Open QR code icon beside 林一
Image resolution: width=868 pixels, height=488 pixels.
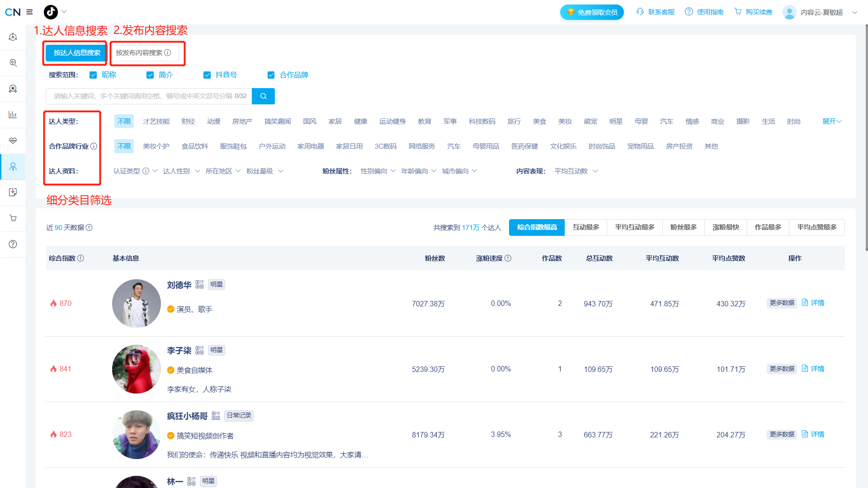click(x=191, y=481)
